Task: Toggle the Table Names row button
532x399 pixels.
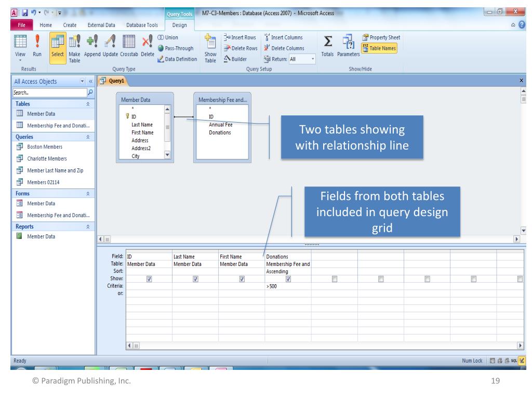Action: 379,48
